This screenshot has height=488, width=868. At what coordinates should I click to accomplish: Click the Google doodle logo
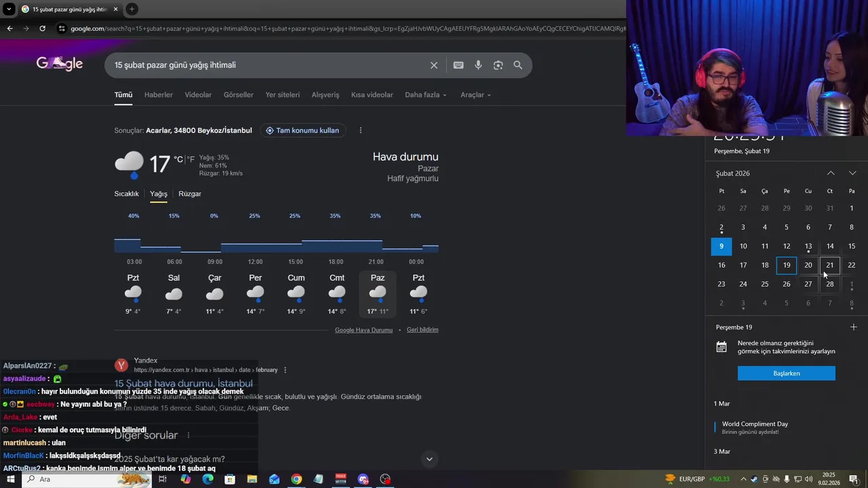click(60, 64)
